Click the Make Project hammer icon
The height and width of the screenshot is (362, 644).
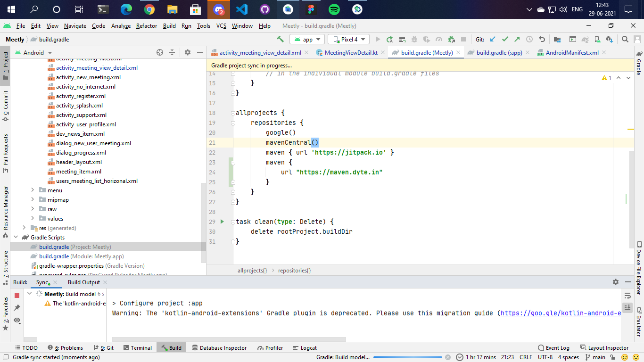[x=280, y=40]
